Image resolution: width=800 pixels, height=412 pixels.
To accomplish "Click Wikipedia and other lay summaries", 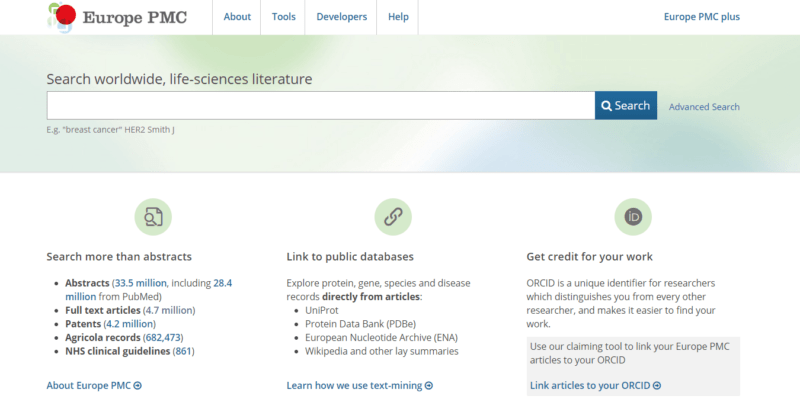I will point(382,351).
